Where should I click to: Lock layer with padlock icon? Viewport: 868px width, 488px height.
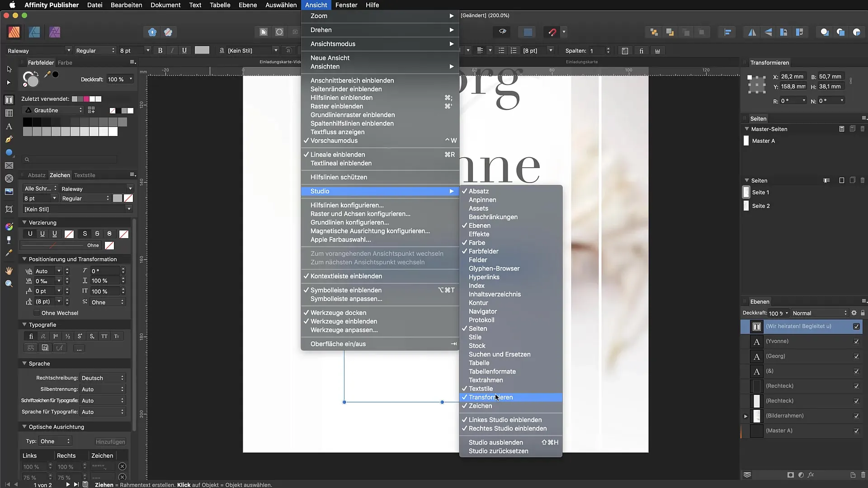[x=863, y=313]
